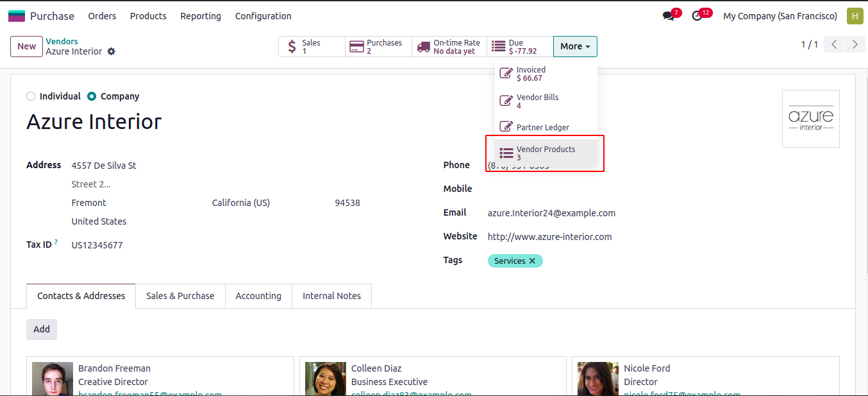Click the Tax ID help question mark

[x=56, y=242]
